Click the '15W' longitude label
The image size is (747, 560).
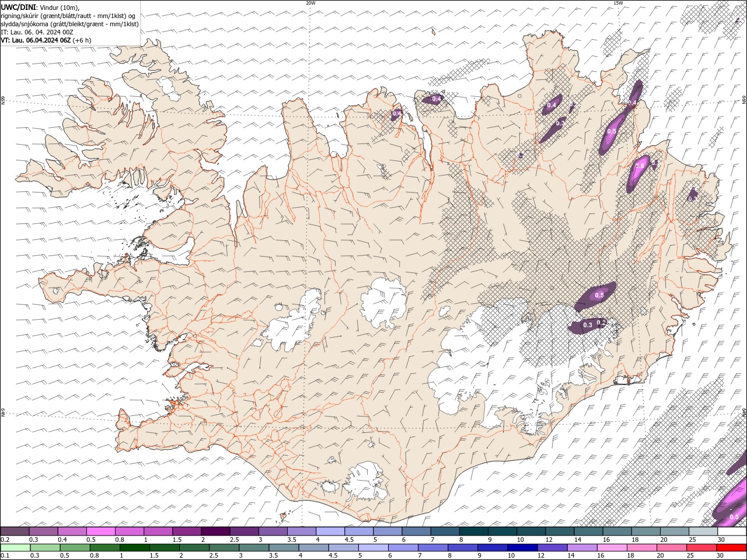click(x=618, y=3)
